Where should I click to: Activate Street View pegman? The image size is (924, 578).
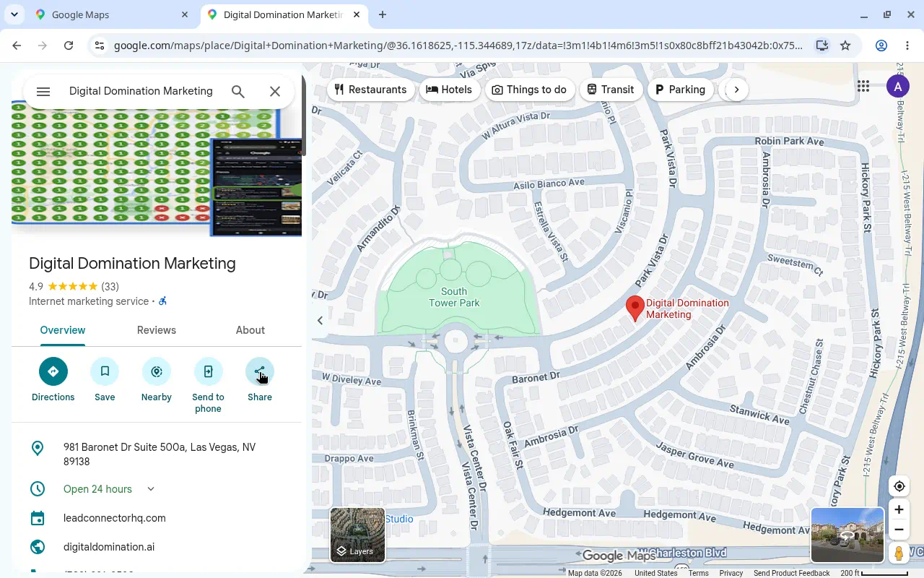pyautogui.click(x=899, y=553)
